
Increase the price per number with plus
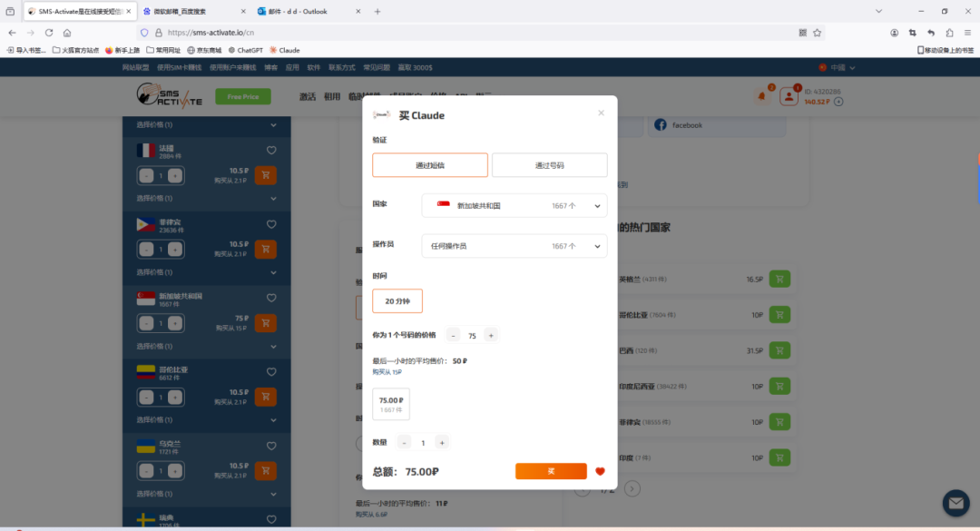pos(491,335)
